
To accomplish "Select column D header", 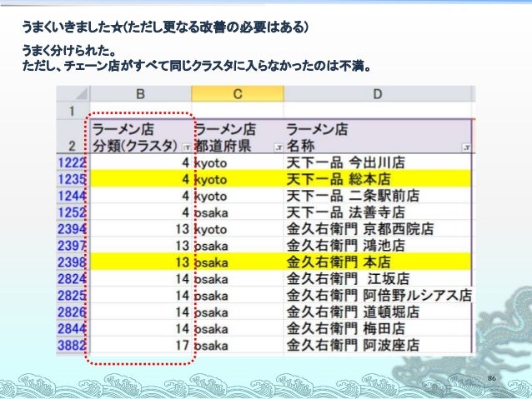I will (378, 94).
